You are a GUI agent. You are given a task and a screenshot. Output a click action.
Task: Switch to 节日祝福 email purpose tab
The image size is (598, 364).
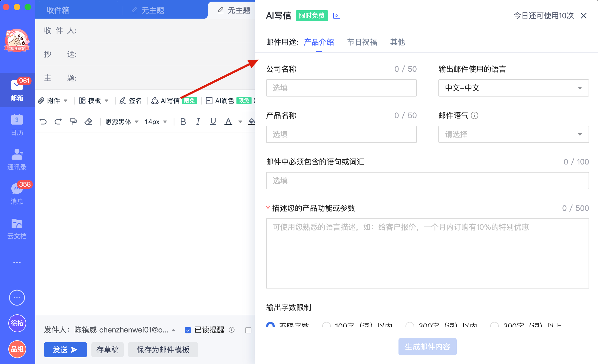click(362, 42)
